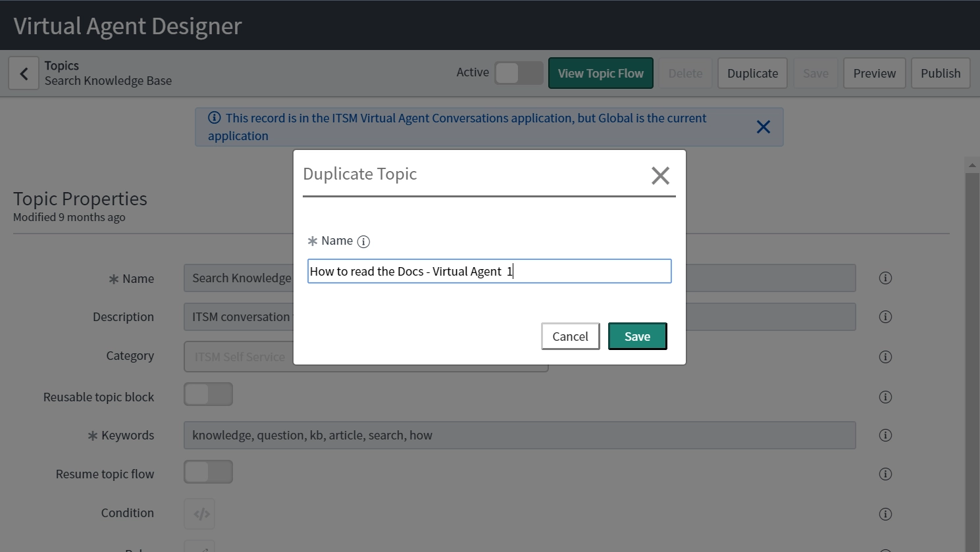
Task: Close the Duplicate Topic dialog
Action: pyautogui.click(x=660, y=176)
